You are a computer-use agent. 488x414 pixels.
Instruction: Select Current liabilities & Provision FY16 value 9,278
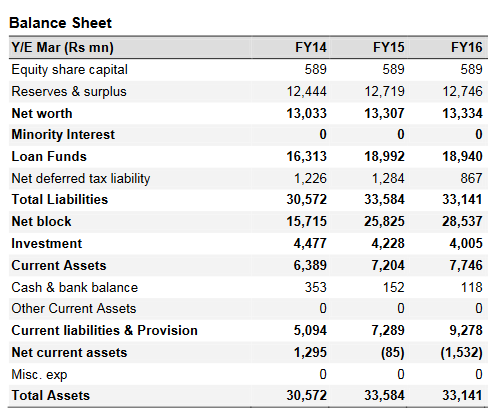click(466, 330)
